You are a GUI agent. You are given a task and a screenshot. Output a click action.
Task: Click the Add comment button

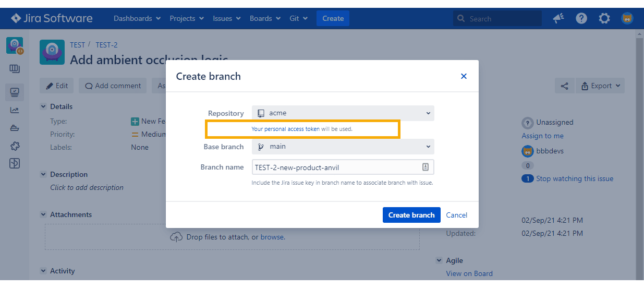(x=113, y=86)
